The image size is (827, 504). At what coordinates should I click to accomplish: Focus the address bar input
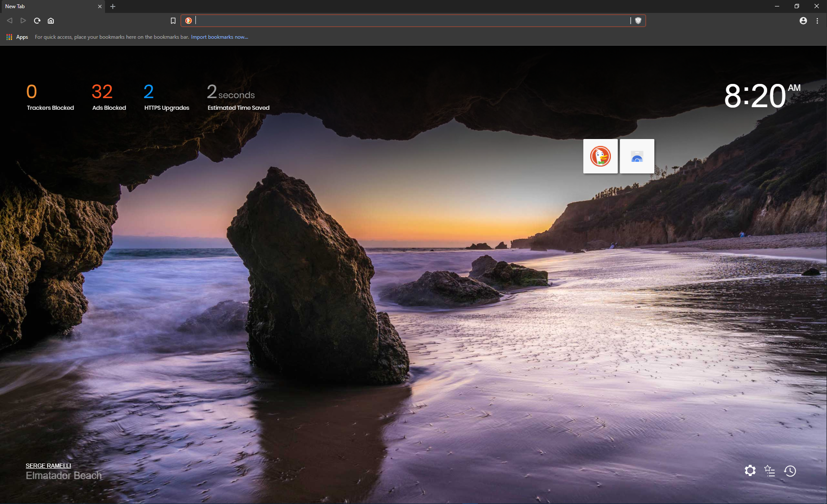409,21
